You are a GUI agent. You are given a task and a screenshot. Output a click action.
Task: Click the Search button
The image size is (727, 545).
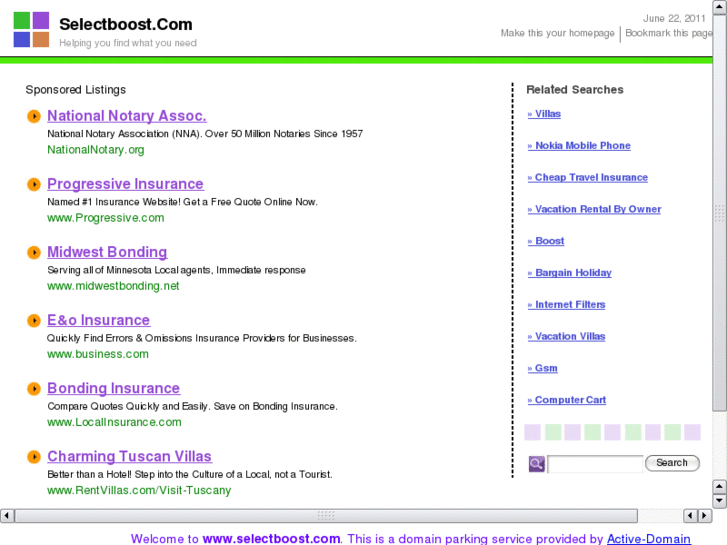[x=672, y=463]
